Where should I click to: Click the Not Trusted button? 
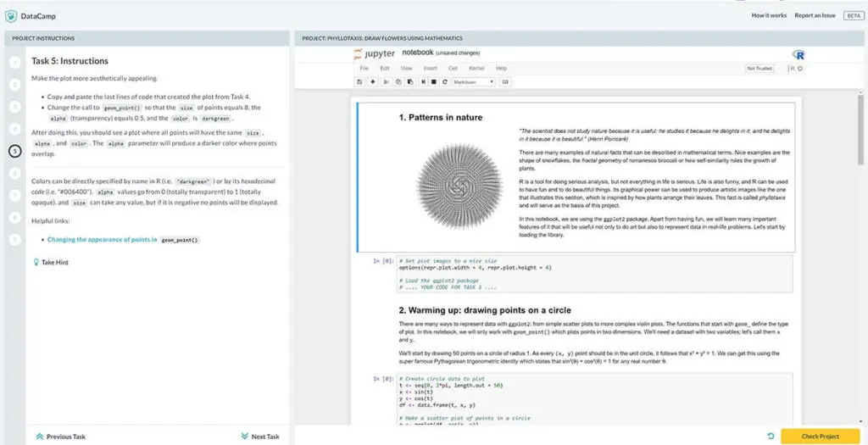[760, 69]
